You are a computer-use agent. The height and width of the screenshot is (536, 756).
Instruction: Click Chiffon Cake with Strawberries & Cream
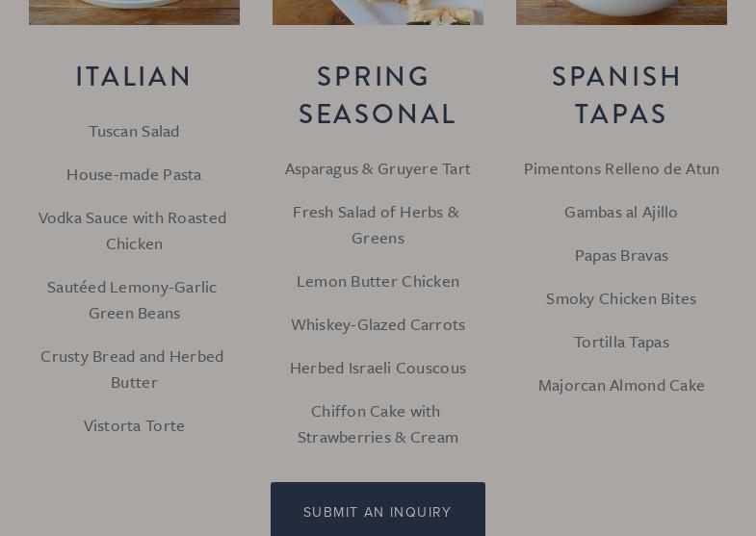(378, 424)
